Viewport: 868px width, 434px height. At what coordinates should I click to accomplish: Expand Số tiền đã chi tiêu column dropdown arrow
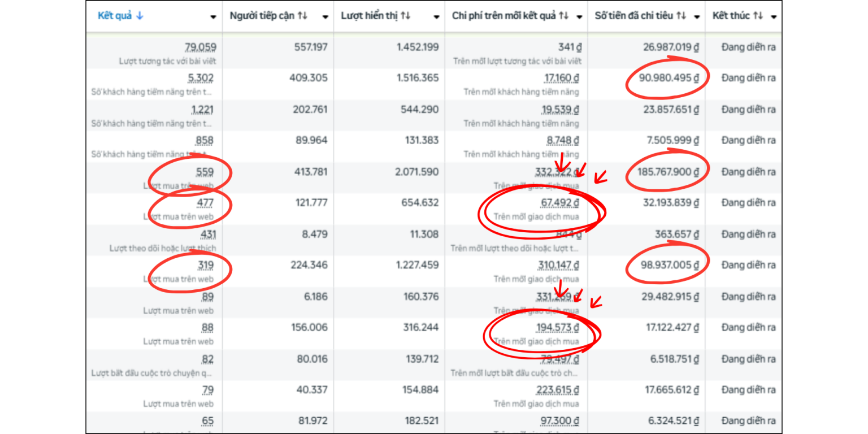point(697,17)
